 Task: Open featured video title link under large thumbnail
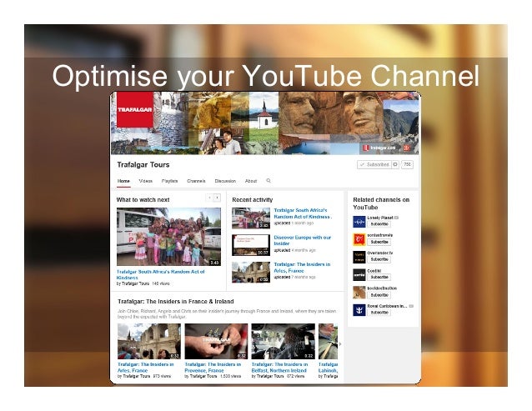pos(160,274)
